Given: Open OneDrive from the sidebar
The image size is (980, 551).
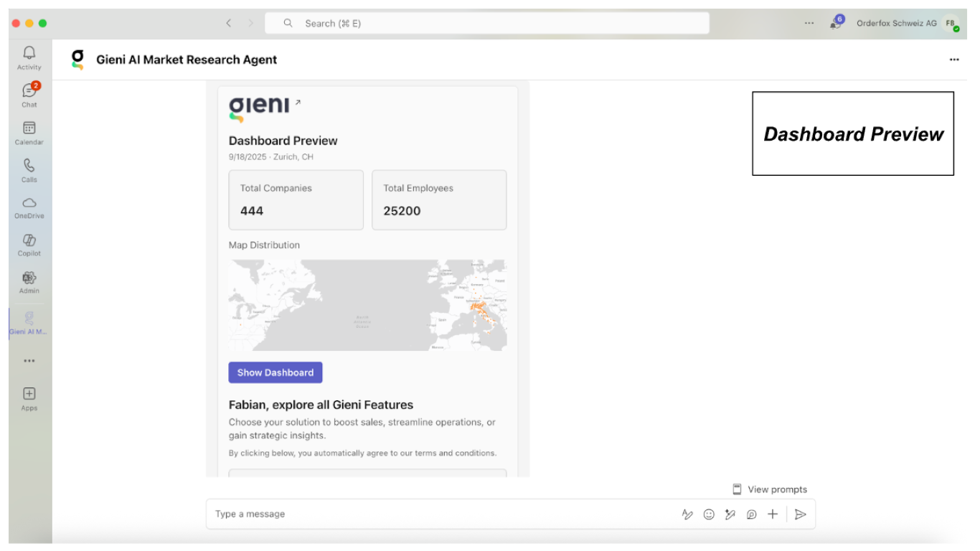Looking at the screenshot, I should point(29,207).
